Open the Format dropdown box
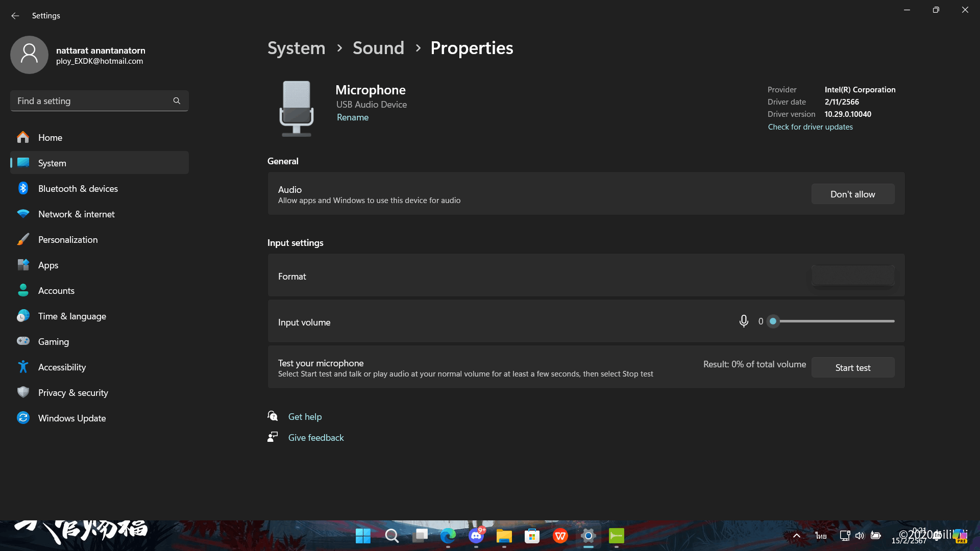This screenshot has height=551, width=980. tap(852, 275)
